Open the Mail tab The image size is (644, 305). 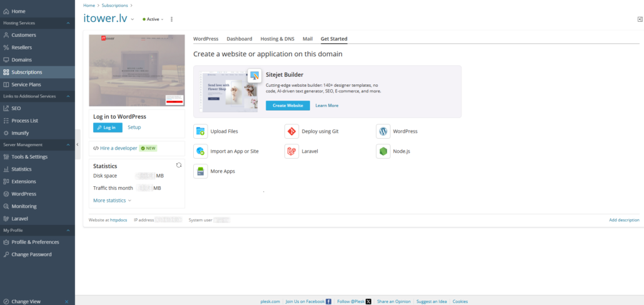coord(308,39)
